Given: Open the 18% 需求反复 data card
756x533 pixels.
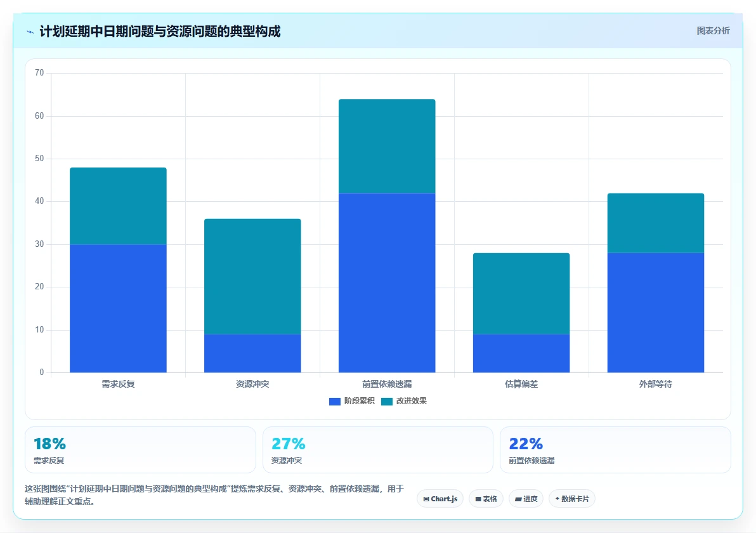Looking at the screenshot, I should tap(140, 450).
